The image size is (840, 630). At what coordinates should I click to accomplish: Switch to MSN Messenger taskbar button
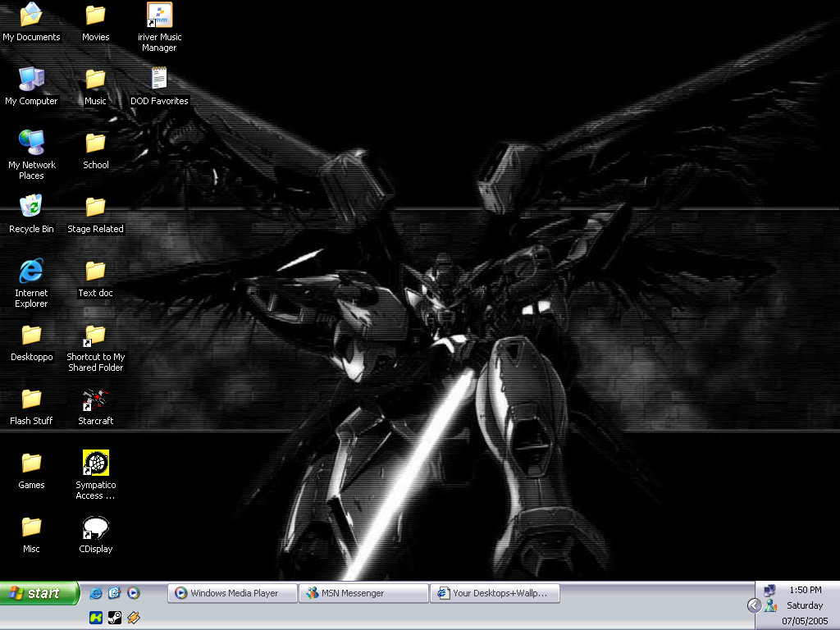(363, 593)
